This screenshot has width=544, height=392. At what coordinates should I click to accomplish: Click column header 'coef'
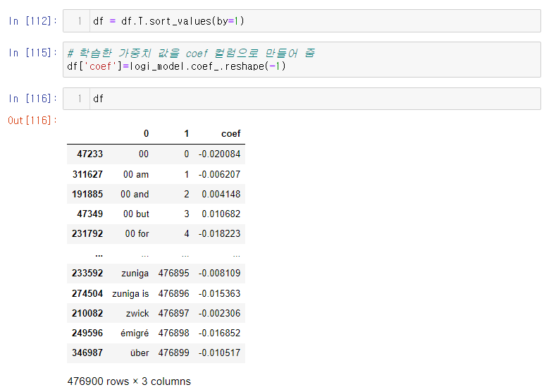[230, 134]
